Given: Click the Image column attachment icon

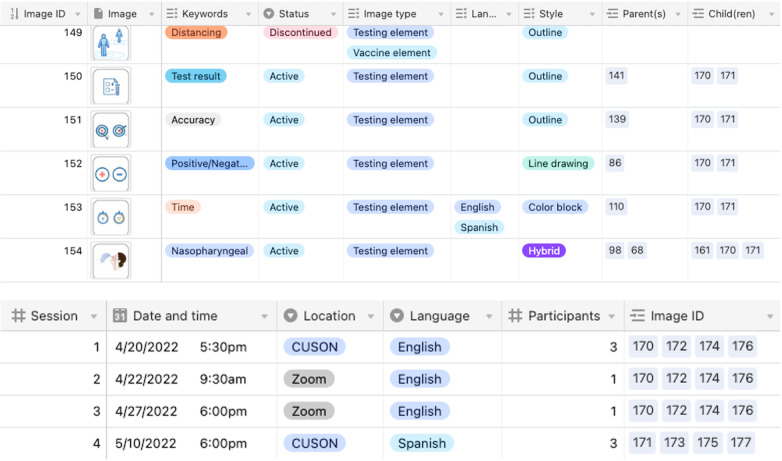Looking at the screenshot, I should (x=98, y=14).
